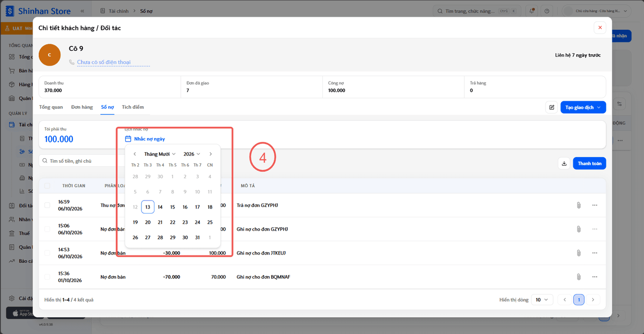Click the Tìm trang, chức năng search box

[476, 11]
